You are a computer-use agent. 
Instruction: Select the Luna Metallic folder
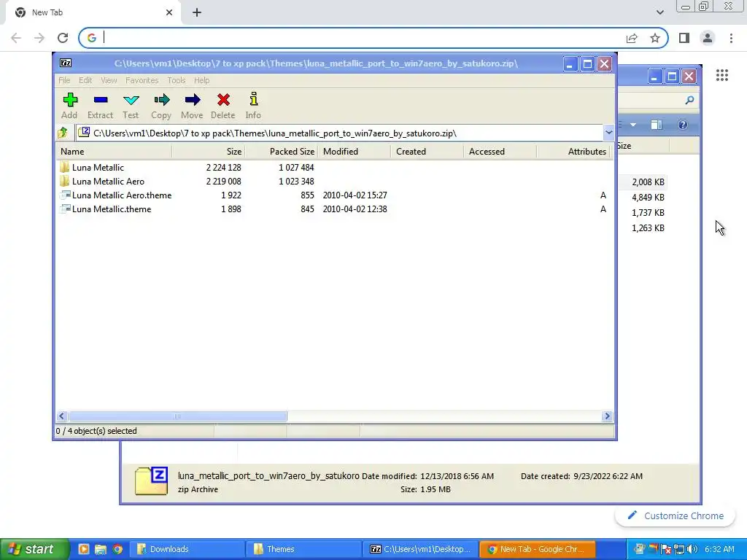coord(92,168)
